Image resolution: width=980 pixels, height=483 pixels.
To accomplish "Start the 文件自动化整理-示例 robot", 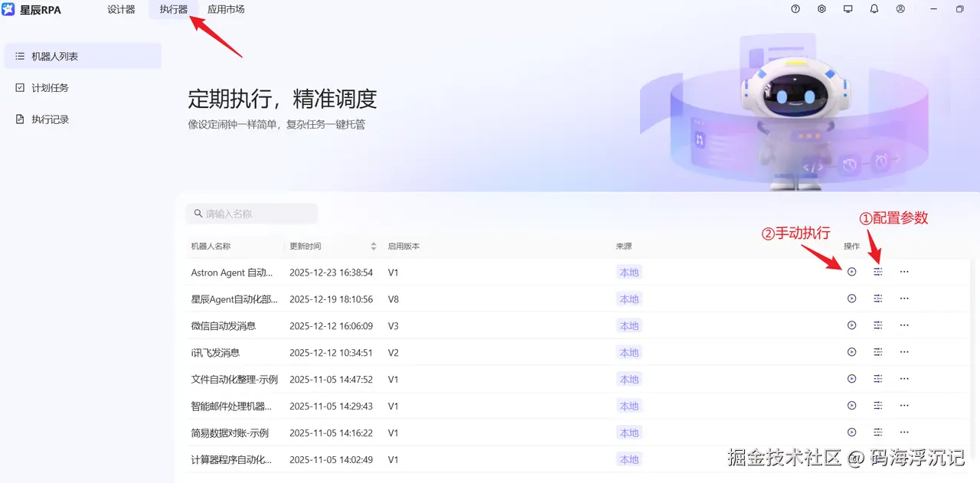I will pos(851,379).
